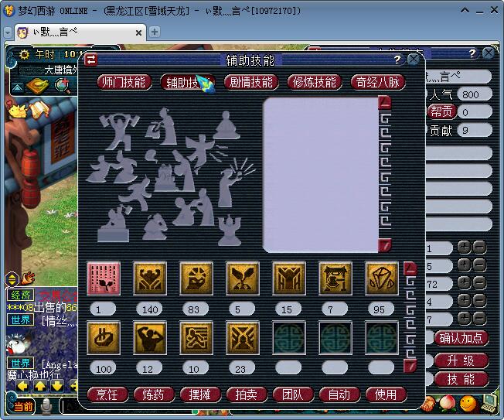
Task: Click the 拍卖 button
Action: pos(247,394)
